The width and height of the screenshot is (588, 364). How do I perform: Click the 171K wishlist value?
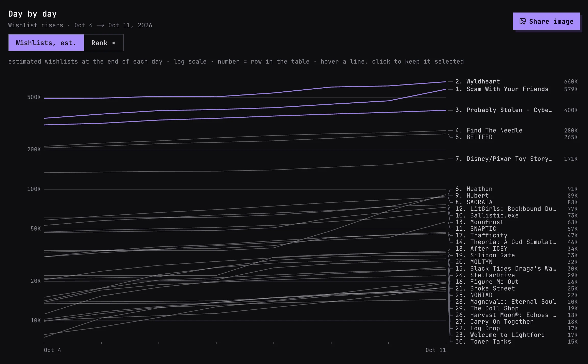click(571, 159)
